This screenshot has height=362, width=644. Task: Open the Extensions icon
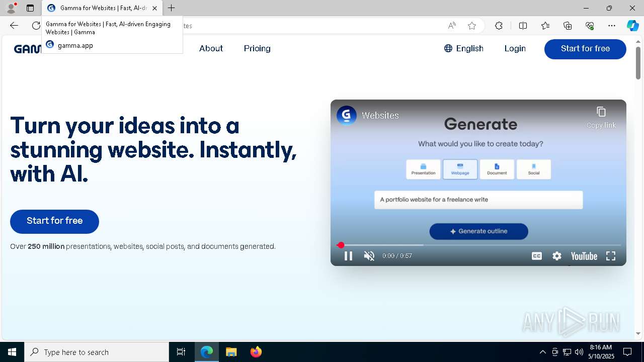coord(499,26)
